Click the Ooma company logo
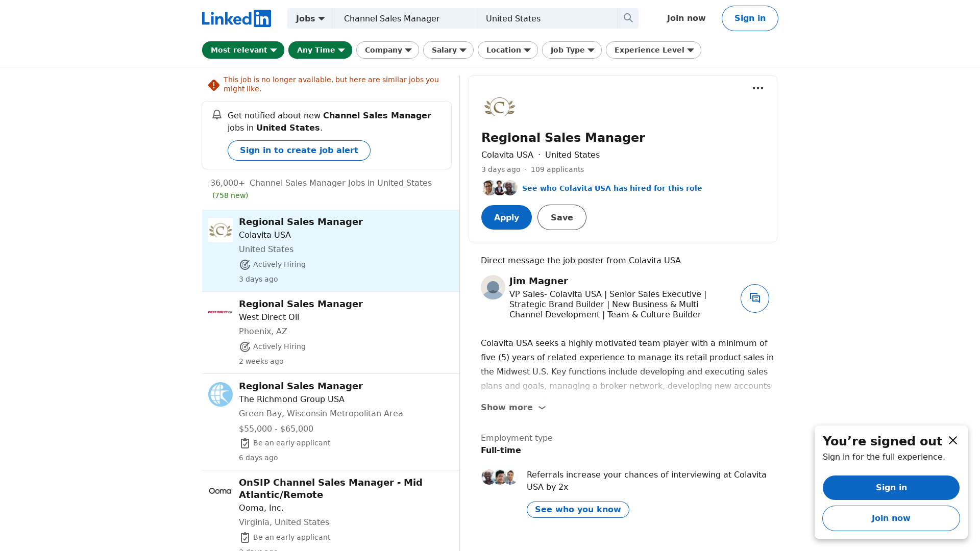980x551 pixels. click(x=220, y=491)
